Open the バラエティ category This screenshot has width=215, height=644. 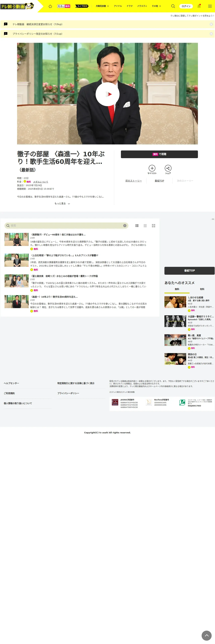pyautogui.click(x=142, y=6)
